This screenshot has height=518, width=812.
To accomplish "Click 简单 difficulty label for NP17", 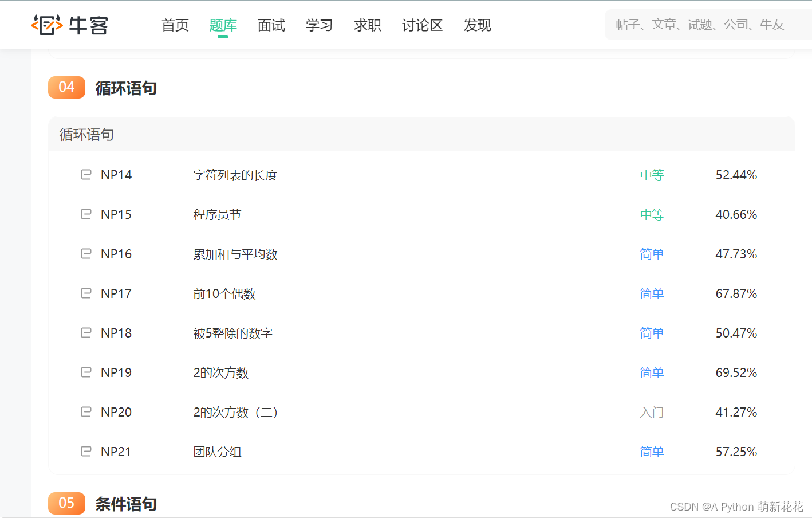I will tap(652, 293).
